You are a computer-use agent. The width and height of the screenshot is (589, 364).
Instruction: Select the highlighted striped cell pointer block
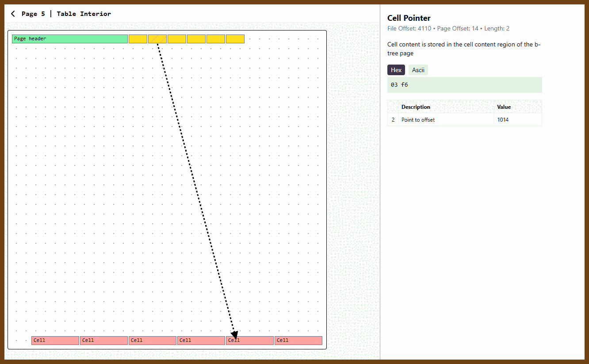[157, 39]
